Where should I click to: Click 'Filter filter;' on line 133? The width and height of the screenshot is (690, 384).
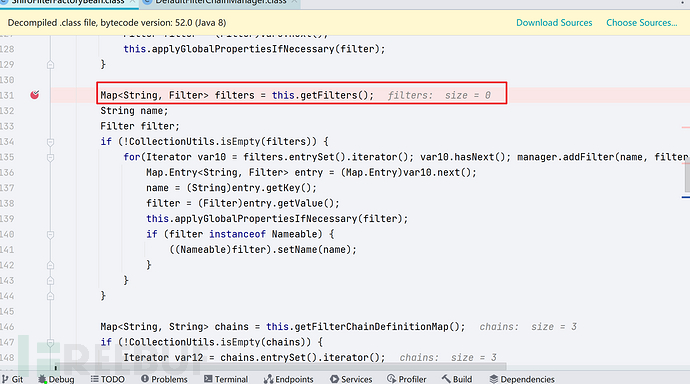140,126
